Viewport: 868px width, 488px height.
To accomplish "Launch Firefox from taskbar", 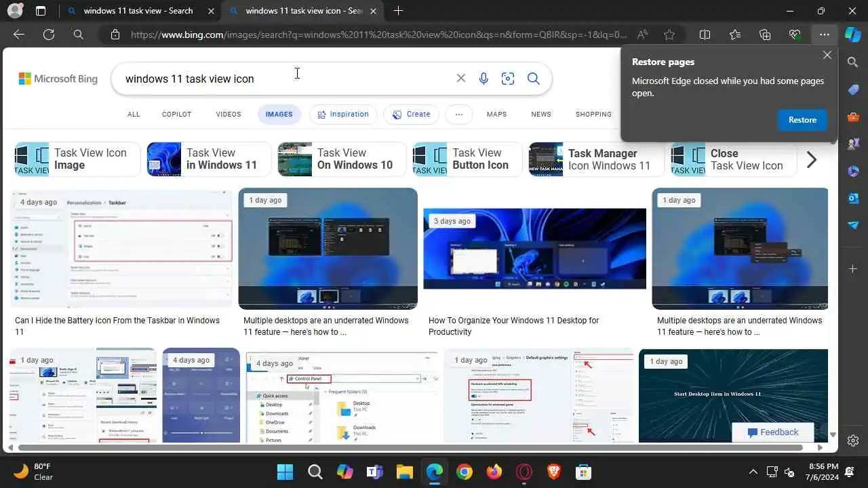I will (x=494, y=472).
